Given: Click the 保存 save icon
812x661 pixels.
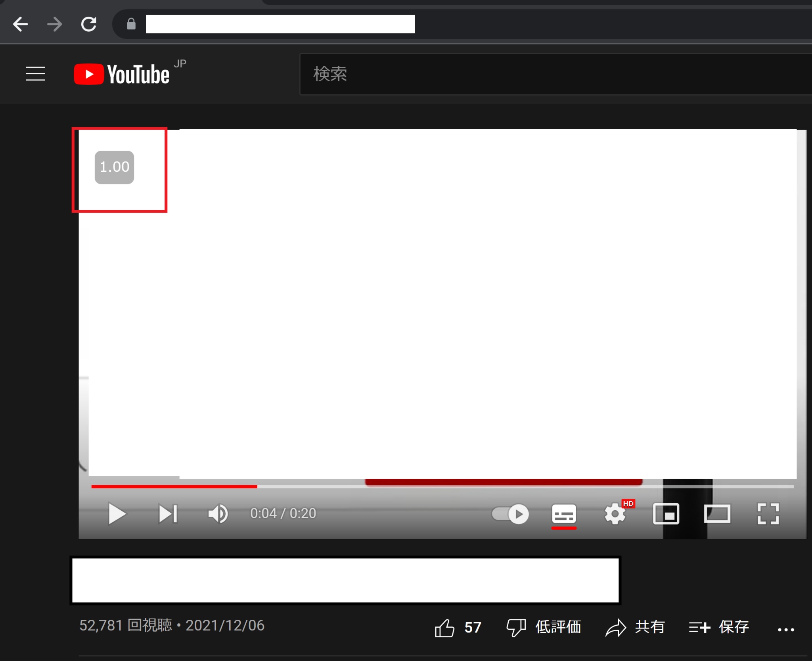Looking at the screenshot, I should (x=700, y=627).
